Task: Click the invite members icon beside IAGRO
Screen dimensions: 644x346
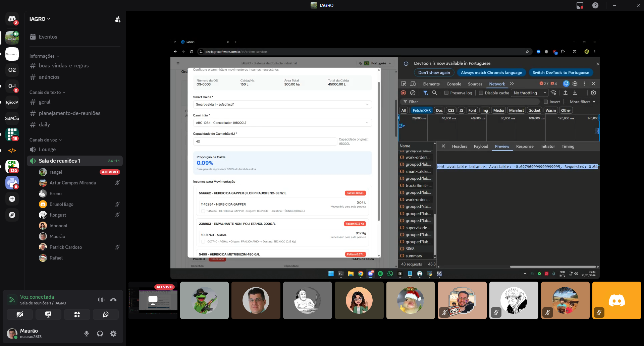Action: [x=118, y=19]
